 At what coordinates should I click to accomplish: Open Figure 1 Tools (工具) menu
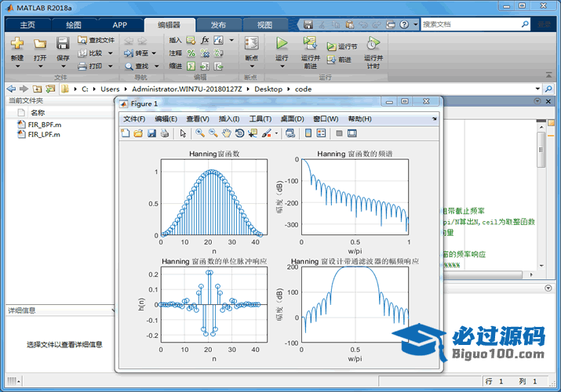260,118
